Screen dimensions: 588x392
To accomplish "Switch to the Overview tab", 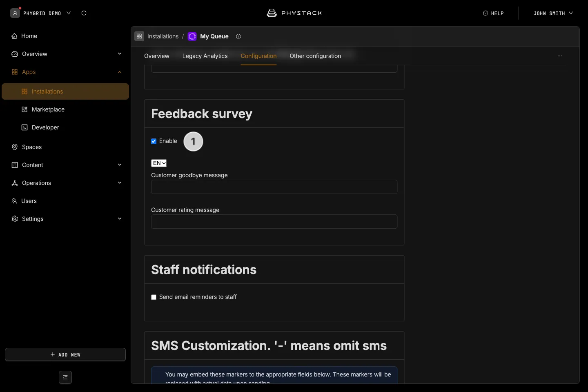I will (x=157, y=56).
